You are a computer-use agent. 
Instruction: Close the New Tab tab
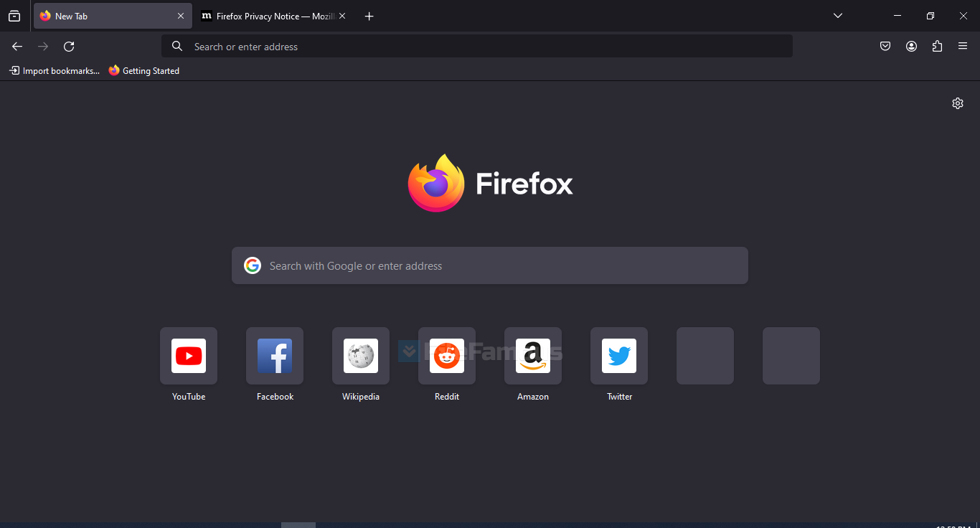[x=181, y=16]
